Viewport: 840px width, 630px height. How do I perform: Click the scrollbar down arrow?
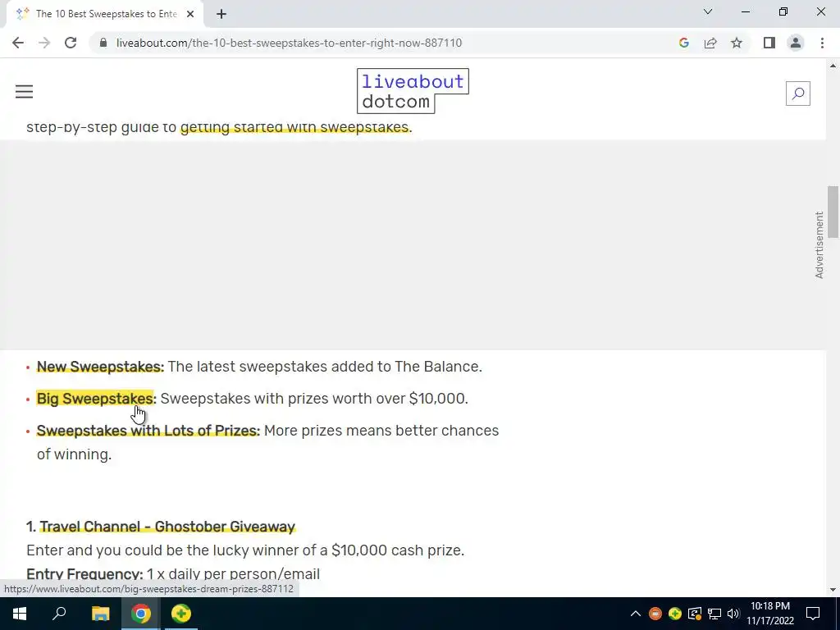(x=833, y=590)
